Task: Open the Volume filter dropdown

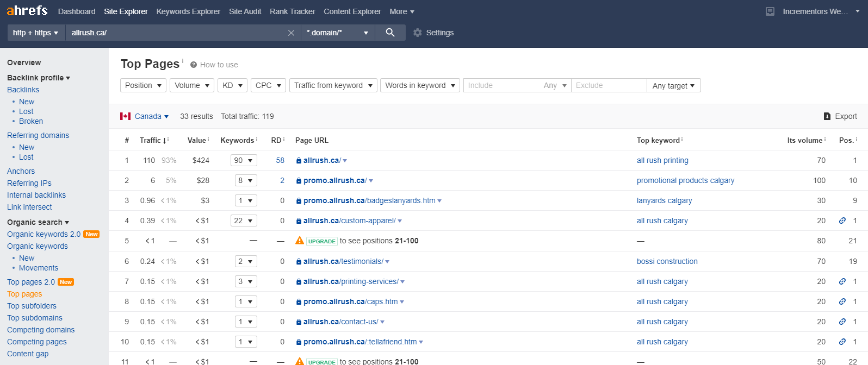Action: (192, 85)
